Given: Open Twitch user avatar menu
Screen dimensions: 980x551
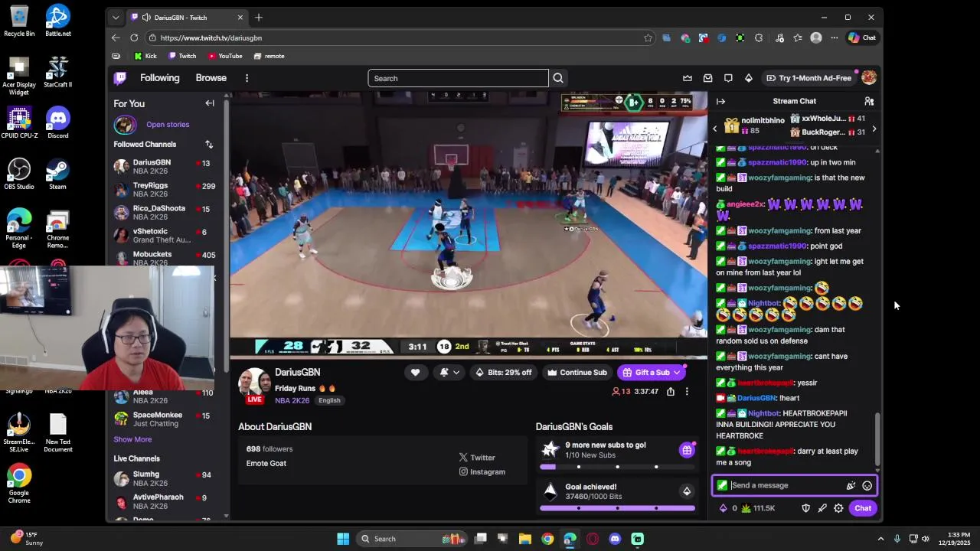Looking at the screenshot, I should pyautogui.click(x=868, y=78).
